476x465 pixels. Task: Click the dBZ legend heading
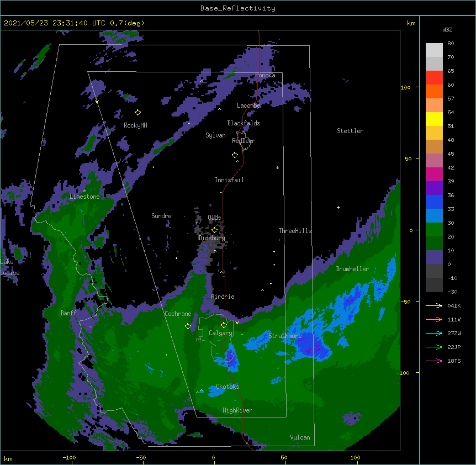pos(447,29)
